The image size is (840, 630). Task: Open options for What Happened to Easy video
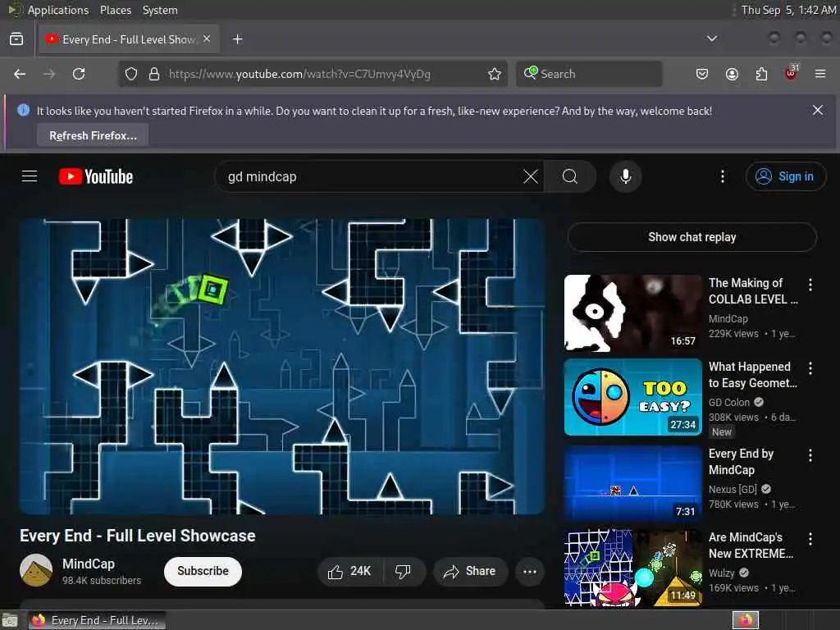tap(810, 368)
